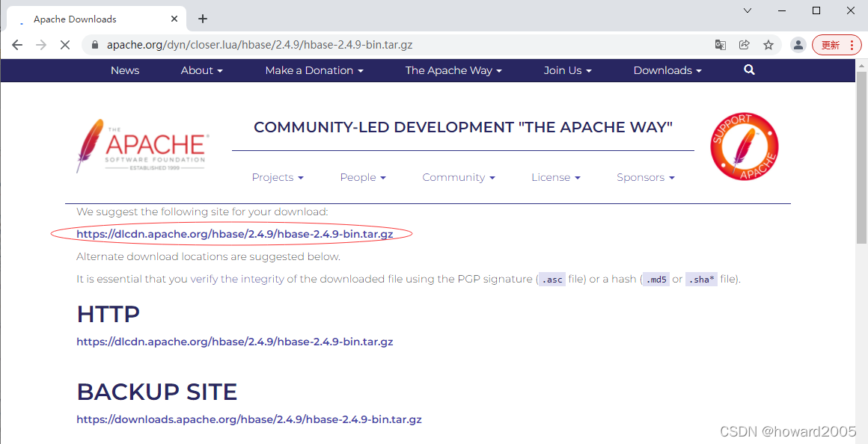Image resolution: width=868 pixels, height=444 pixels.
Task: Open the Sponsors dropdown
Action: (646, 177)
